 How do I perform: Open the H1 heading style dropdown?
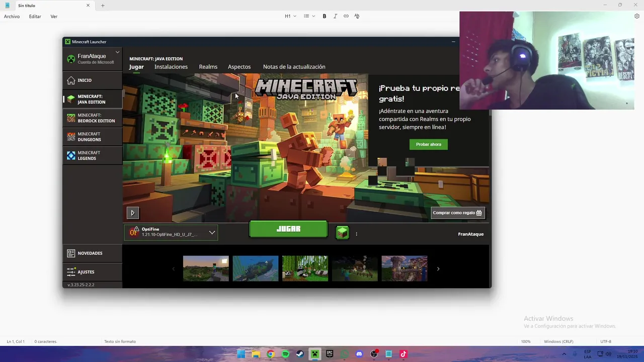(290, 16)
